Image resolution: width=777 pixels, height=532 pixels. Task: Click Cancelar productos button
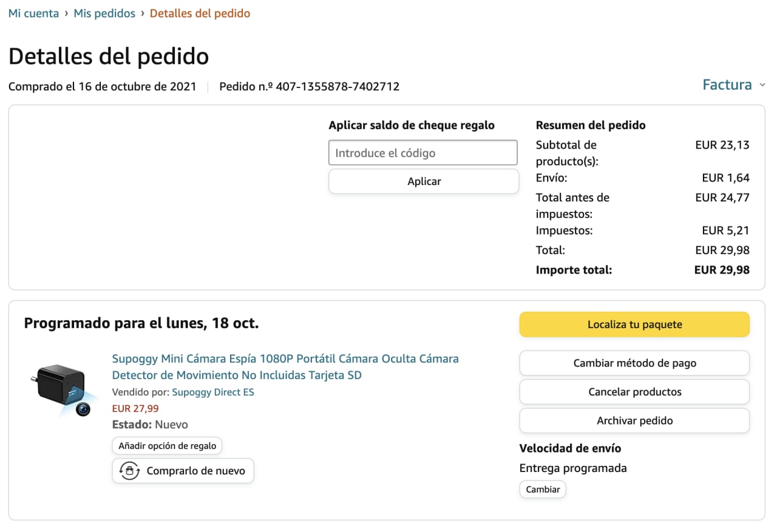click(634, 392)
